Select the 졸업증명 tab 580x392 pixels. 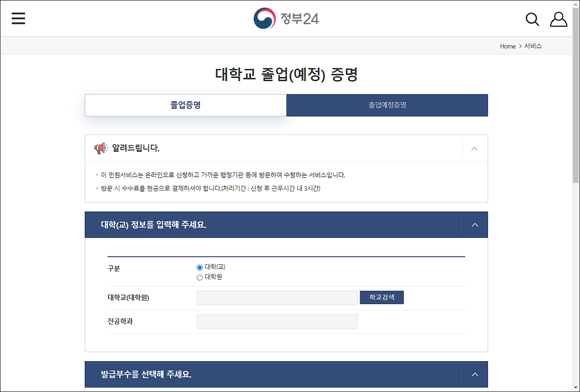185,105
